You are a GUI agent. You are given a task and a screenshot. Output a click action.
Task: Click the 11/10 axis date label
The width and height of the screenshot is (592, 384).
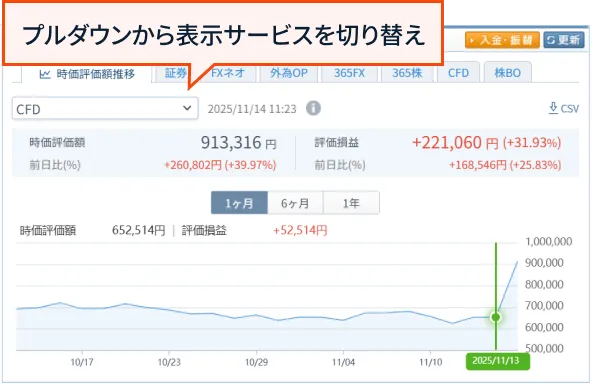[x=430, y=362]
